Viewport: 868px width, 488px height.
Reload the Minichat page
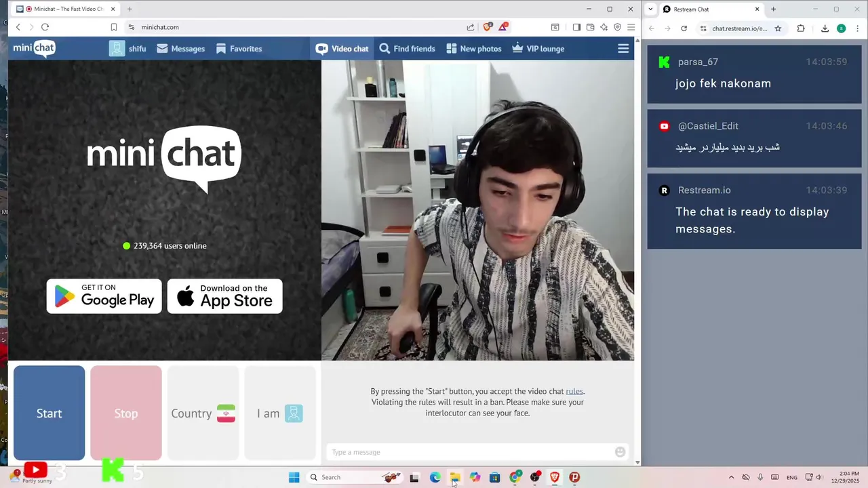pyautogui.click(x=45, y=27)
